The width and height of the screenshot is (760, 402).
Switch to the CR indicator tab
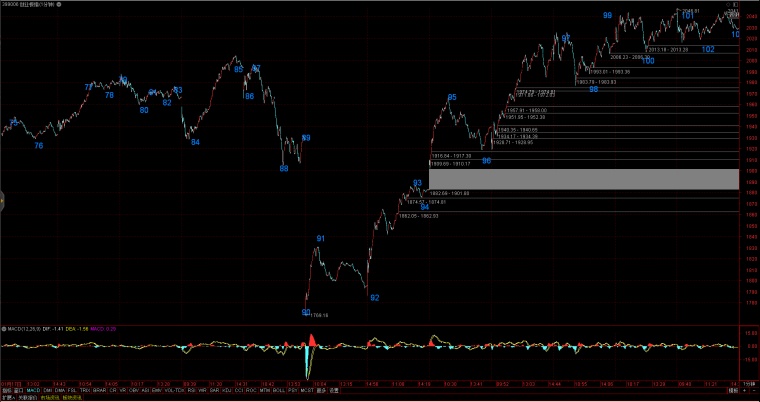pos(113,390)
